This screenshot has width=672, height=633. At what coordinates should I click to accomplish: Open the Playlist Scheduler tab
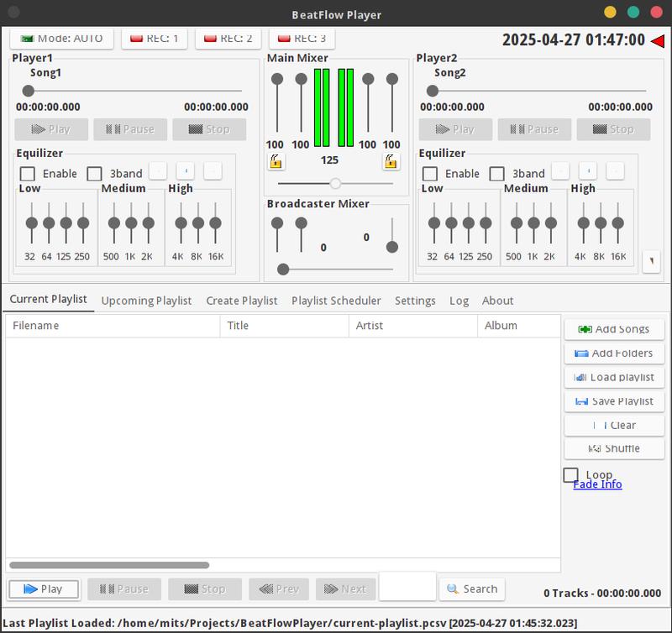coord(336,301)
